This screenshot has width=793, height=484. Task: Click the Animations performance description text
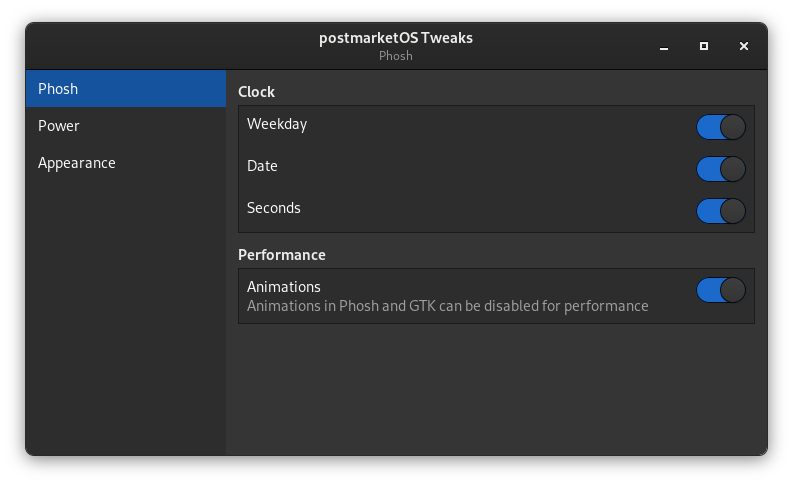tap(448, 306)
